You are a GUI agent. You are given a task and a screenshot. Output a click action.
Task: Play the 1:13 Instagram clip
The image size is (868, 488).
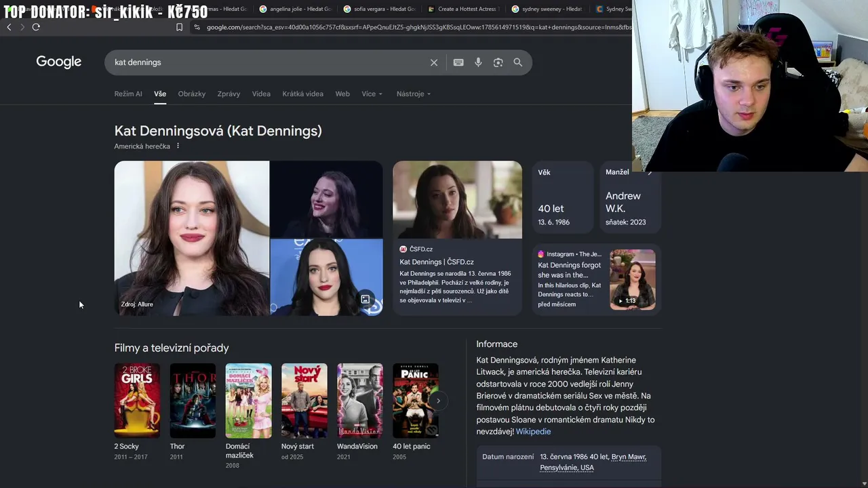pos(632,279)
